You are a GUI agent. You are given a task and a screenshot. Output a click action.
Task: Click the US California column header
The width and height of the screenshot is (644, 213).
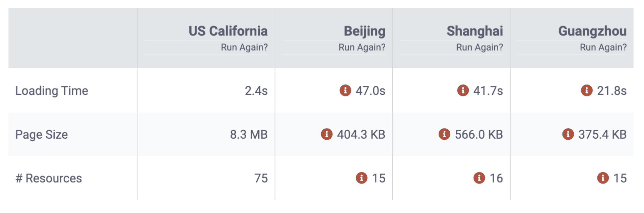coord(228,31)
